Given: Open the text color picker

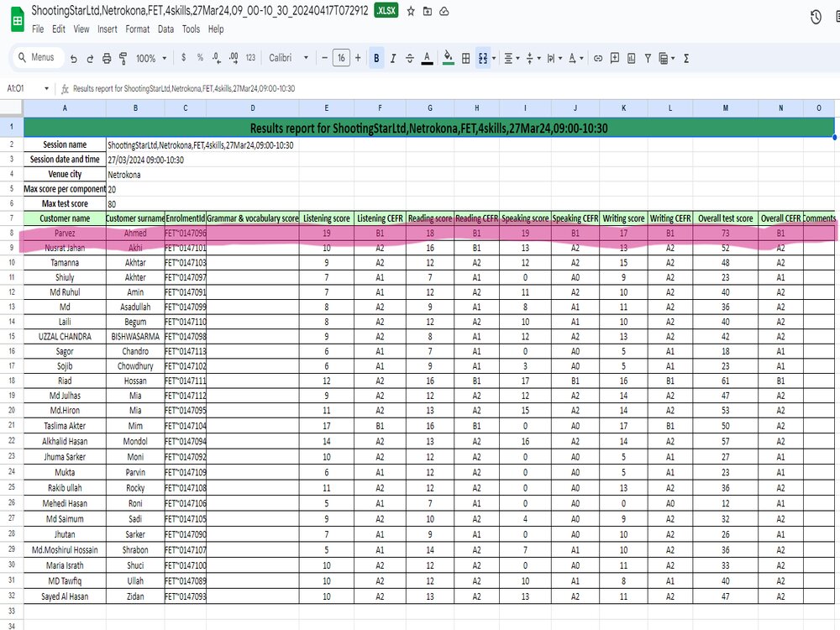Looking at the screenshot, I should pyautogui.click(x=427, y=58).
